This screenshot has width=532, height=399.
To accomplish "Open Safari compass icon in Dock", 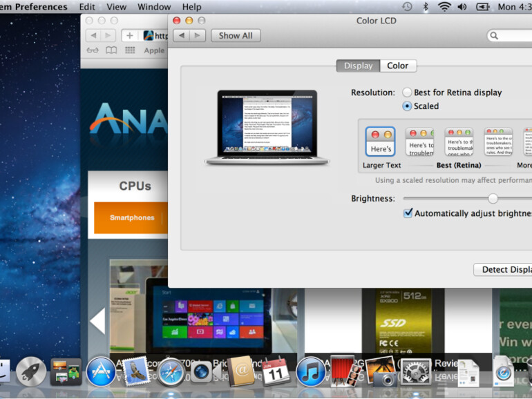I will pos(171,373).
